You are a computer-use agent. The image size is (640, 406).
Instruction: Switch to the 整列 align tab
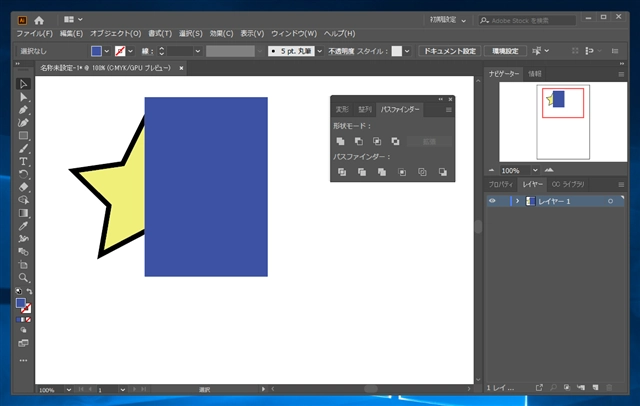click(365, 109)
